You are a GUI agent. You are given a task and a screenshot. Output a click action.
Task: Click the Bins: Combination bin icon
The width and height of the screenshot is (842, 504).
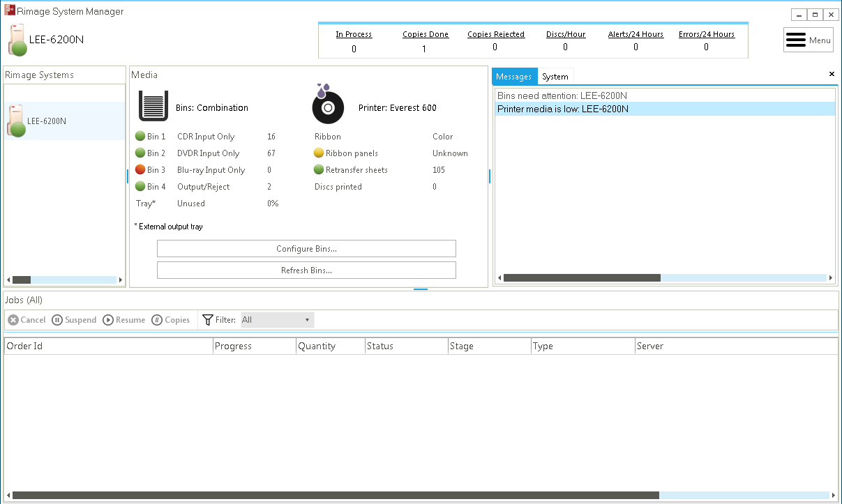tap(153, 107)
